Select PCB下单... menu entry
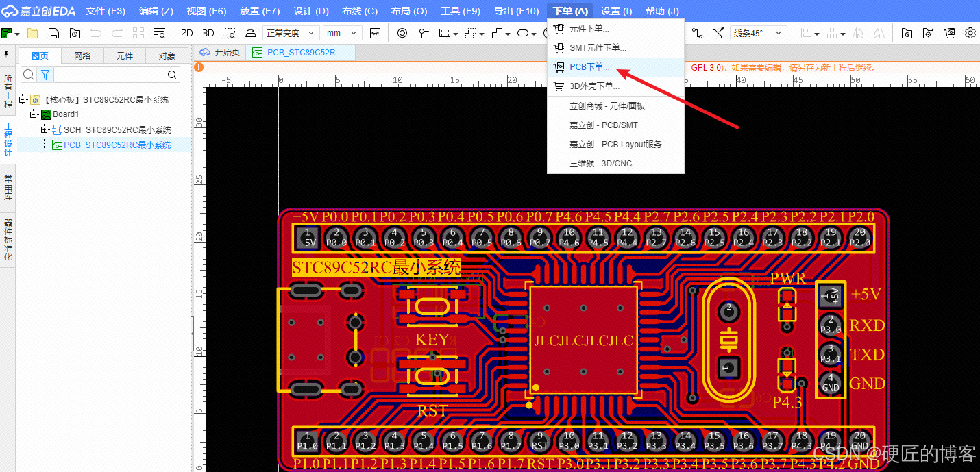 615,67
